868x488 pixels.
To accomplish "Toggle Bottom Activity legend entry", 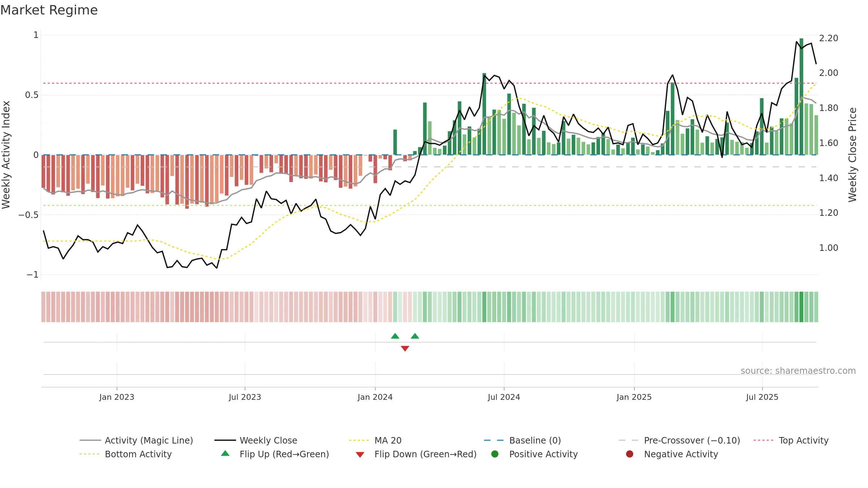I will click(125, 454).
